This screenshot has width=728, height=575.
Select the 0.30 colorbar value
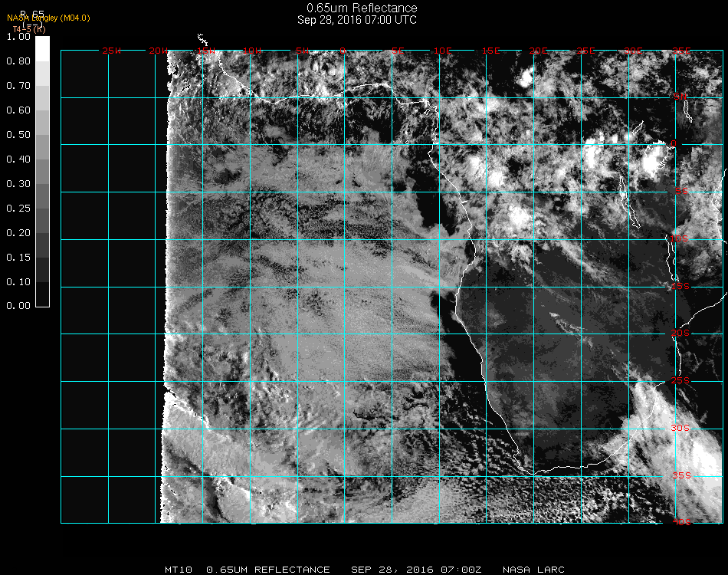[18, 185]
